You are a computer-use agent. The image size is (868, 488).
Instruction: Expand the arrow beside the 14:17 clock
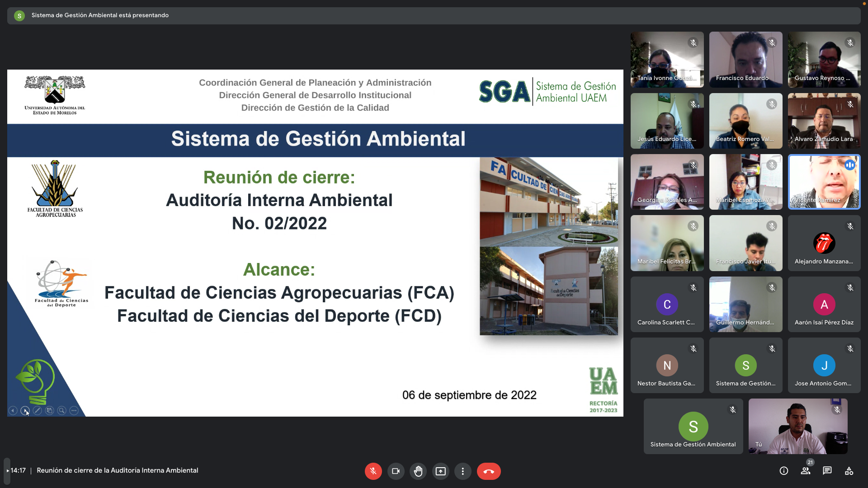7,471
